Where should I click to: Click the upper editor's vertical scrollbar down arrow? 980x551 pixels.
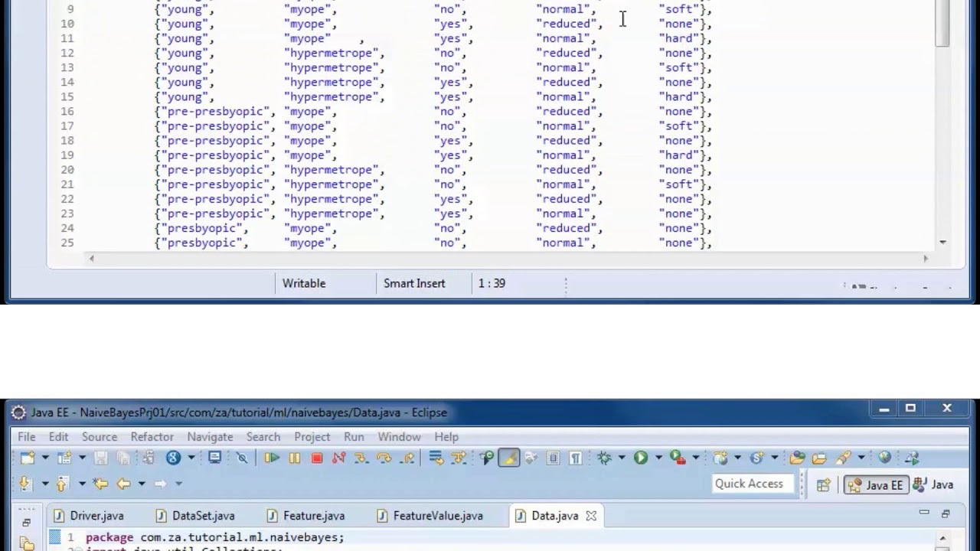(x=942, y=242)
